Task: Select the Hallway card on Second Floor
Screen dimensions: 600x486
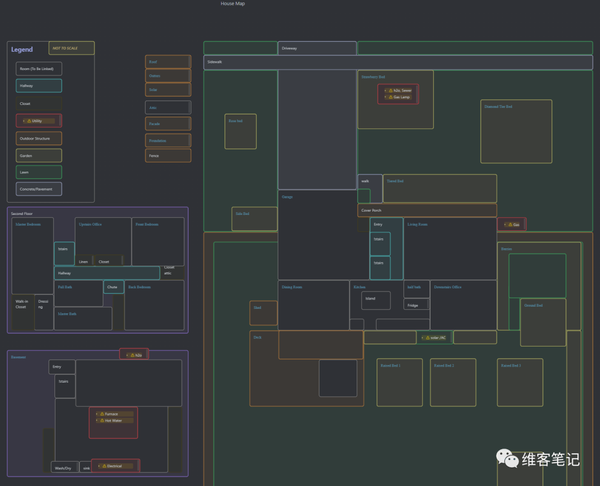Action: (x=107, y=273)
